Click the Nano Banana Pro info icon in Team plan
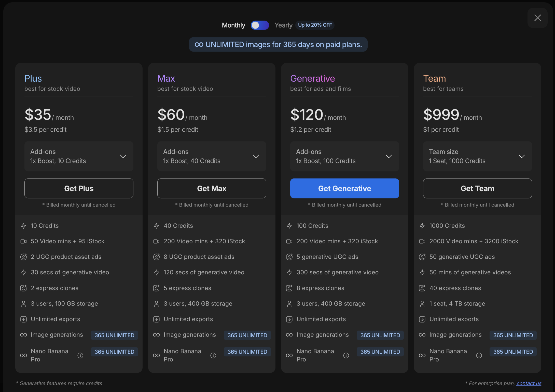Viewport: 555px width, 392px height. pos(479,355)
